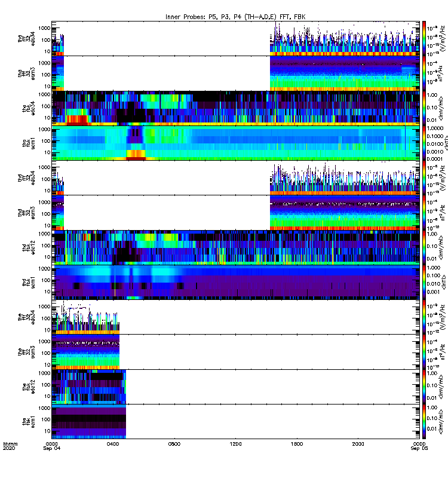Select the 'the fff 32 scm3' axis label
The height and width of the screenshot is (478, 448).
pos(26,352)
